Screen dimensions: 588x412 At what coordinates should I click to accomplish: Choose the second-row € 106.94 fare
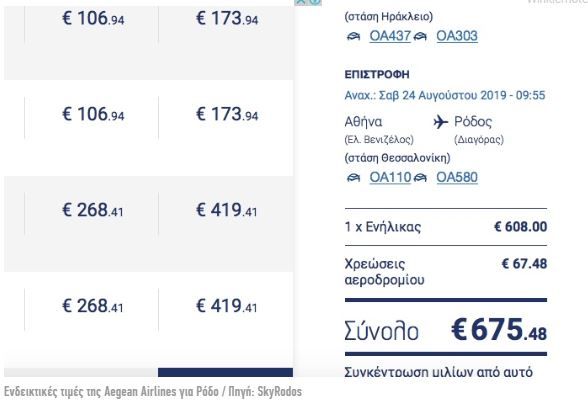click(93, 114)
